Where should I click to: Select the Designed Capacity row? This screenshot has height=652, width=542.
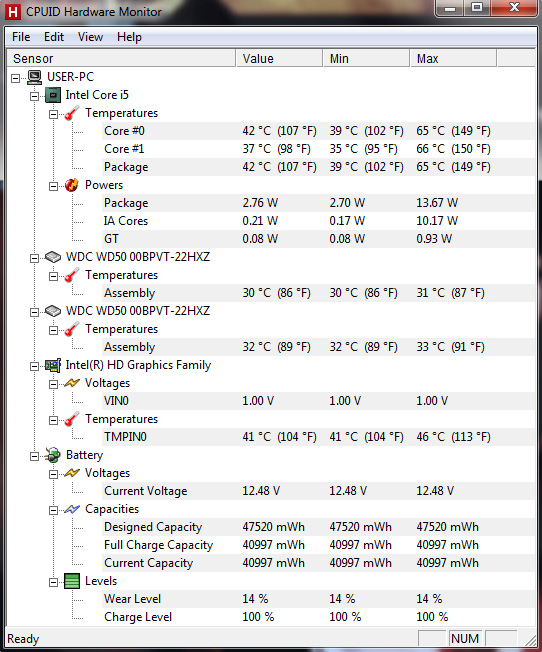(x=318, y=527)
